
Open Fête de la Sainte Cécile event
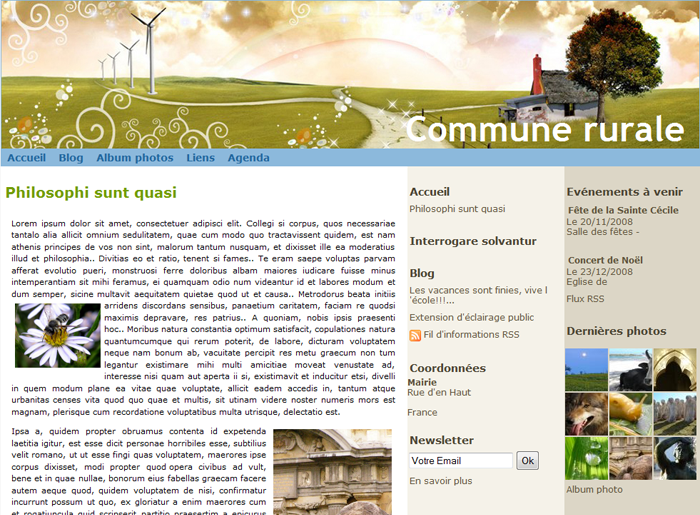pos(623,210)
